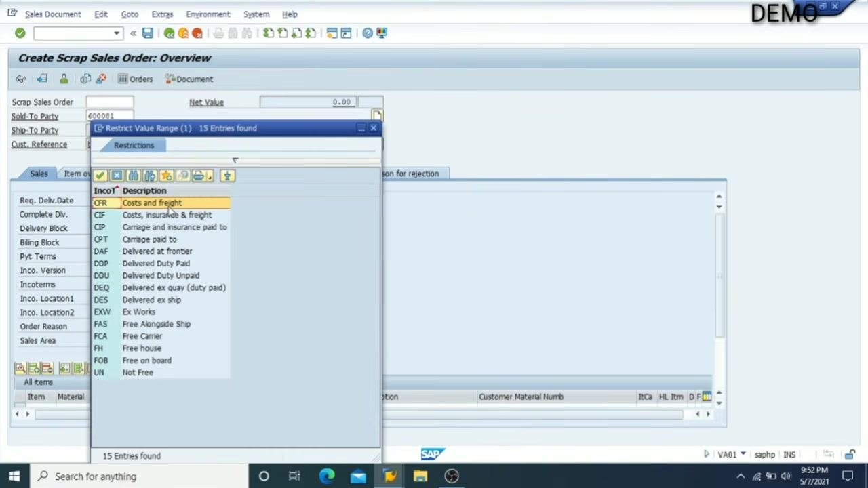The height and width of the screenshot is (488, 868).
Task: Click the pin icon in popup toolbar
Action: click(227, 176)
